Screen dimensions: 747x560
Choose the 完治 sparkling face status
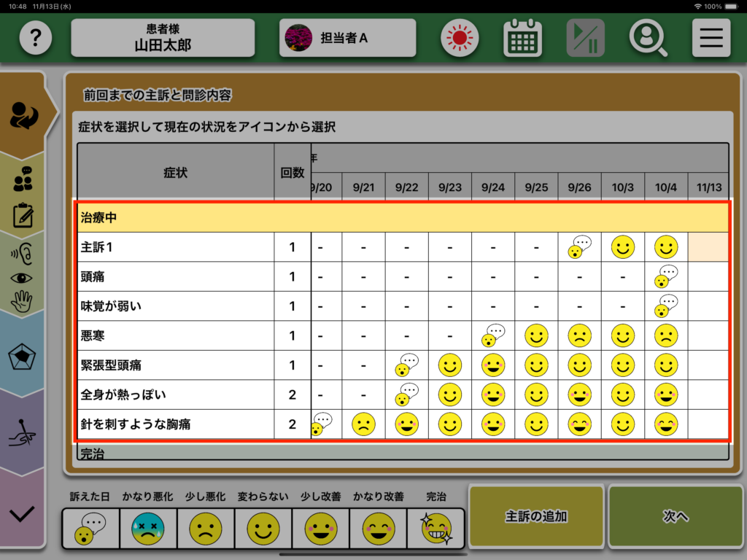pos(436,528)
